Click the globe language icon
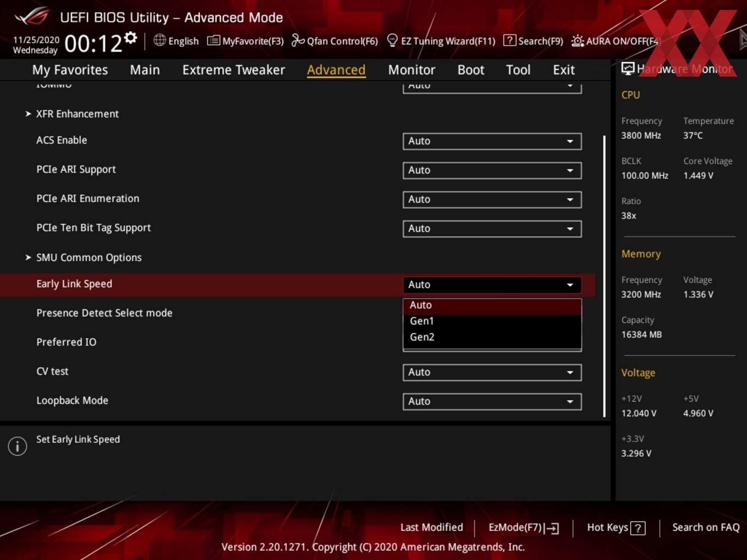 (159, 40)
